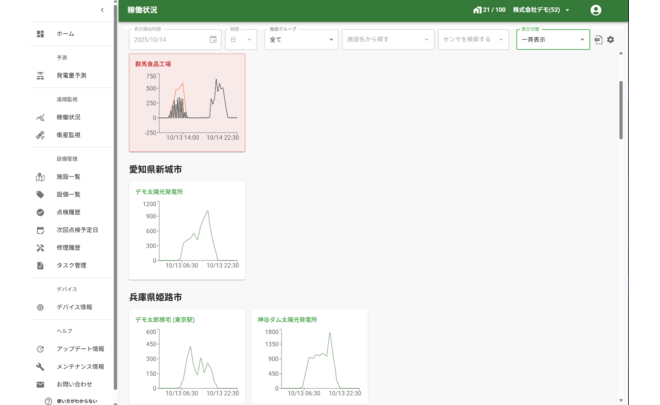Open the 株式会社デモ company switcher dropdown
The width and height of the screenshot is (660, 405).
click(541, 10)
